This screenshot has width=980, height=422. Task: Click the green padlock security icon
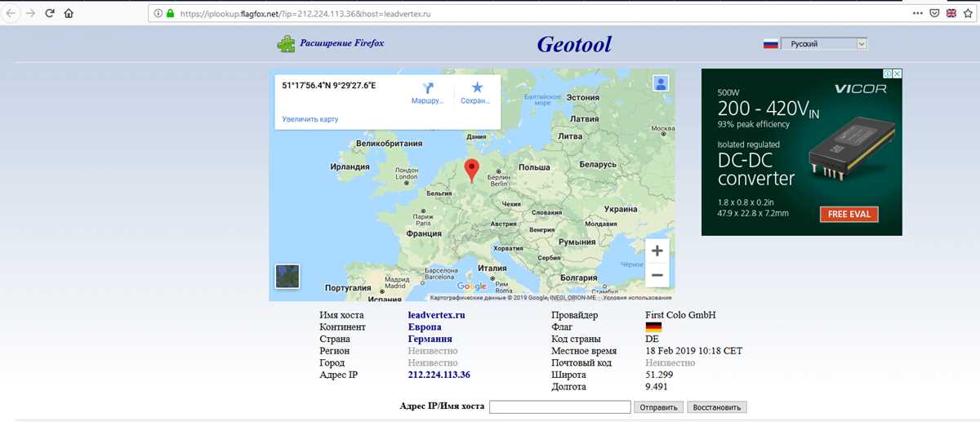[x=170, y=14]
